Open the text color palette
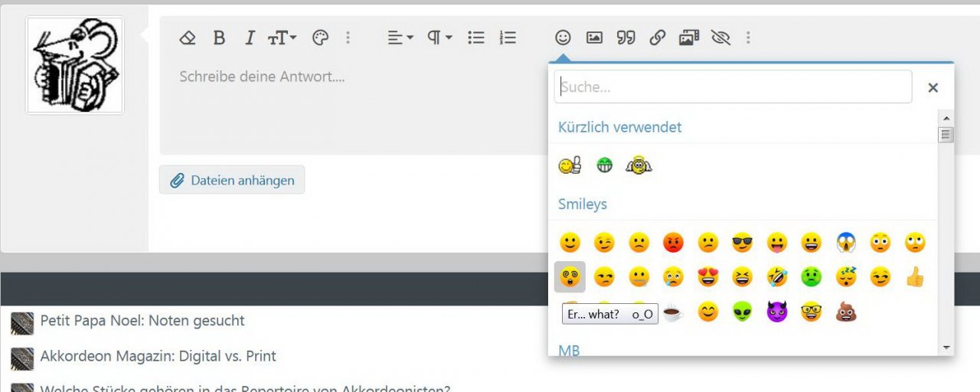This screenshot has height=392, width=980. pyautogui.click(x=321, y=38)
